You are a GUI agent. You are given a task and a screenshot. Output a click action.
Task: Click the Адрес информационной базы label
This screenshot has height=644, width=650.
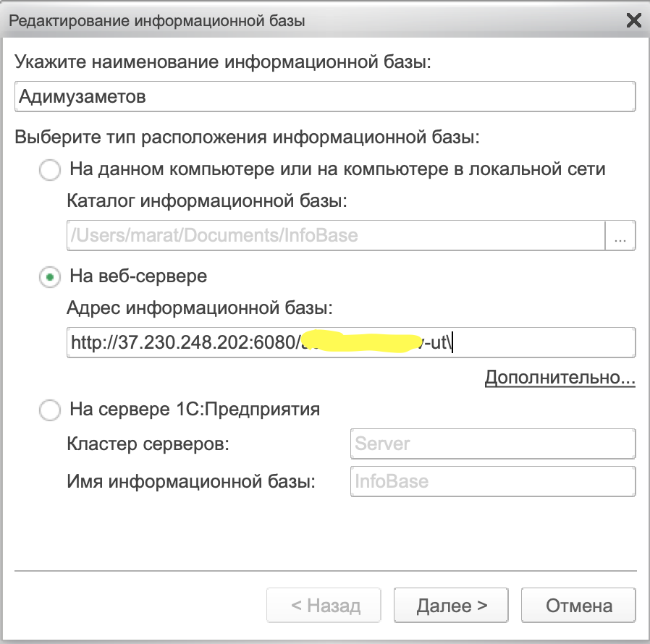click(x=200, y=308)
